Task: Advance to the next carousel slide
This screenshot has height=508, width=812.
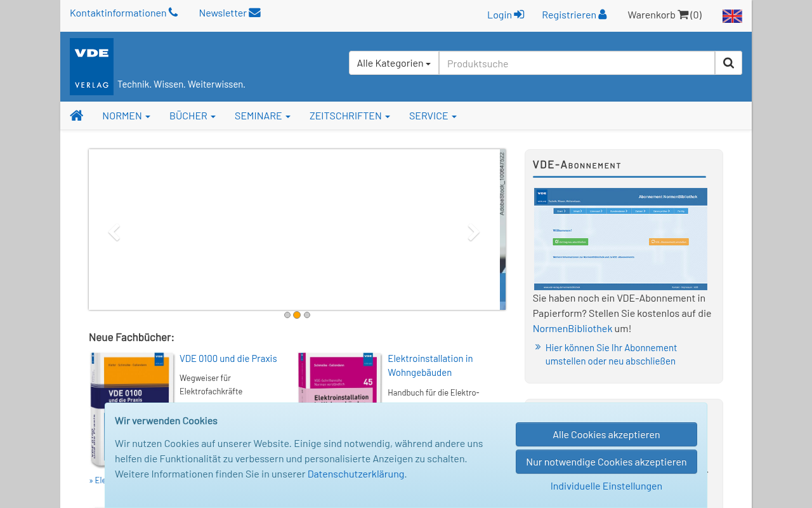Action: coord(473,233)
